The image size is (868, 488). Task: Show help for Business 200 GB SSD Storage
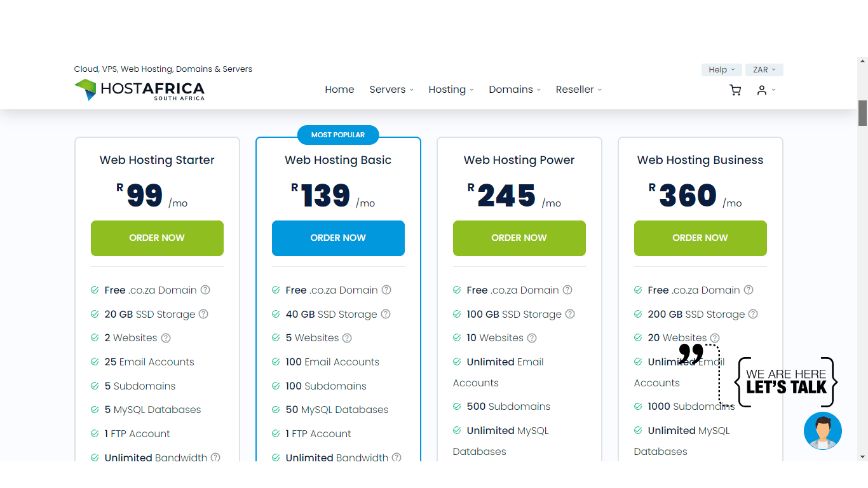[x=753, y=314]
